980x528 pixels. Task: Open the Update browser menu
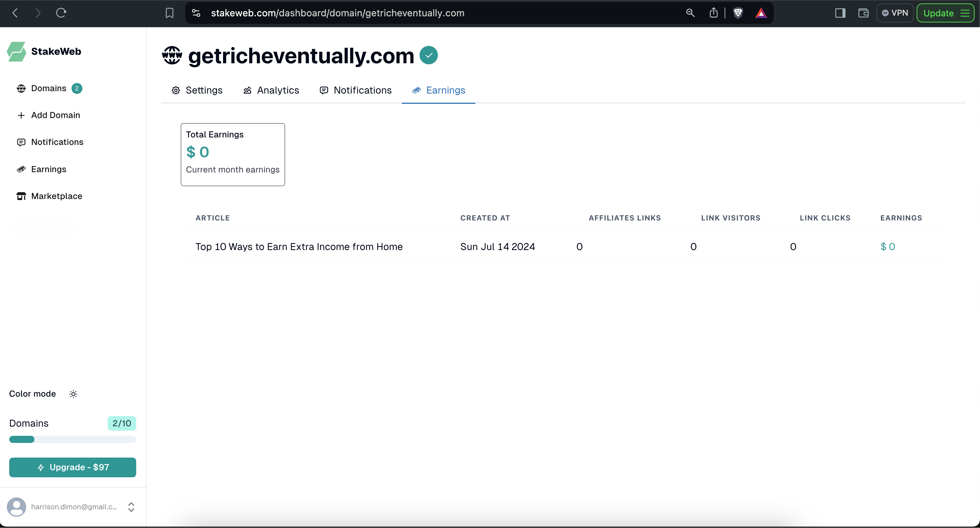tap(945, 13)
